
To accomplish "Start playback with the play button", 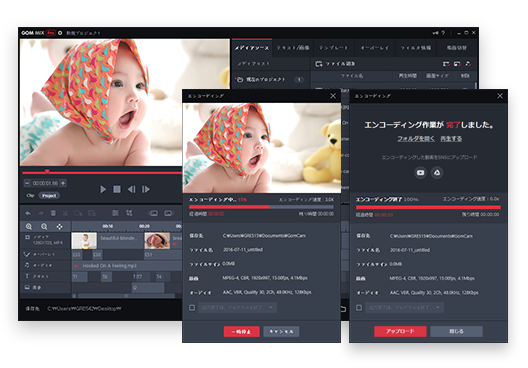I will [103, 189].
